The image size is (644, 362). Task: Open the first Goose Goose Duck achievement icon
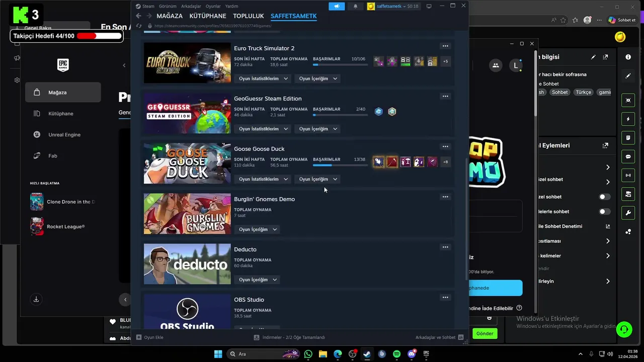pyautogui.click(x=378, y=162)
